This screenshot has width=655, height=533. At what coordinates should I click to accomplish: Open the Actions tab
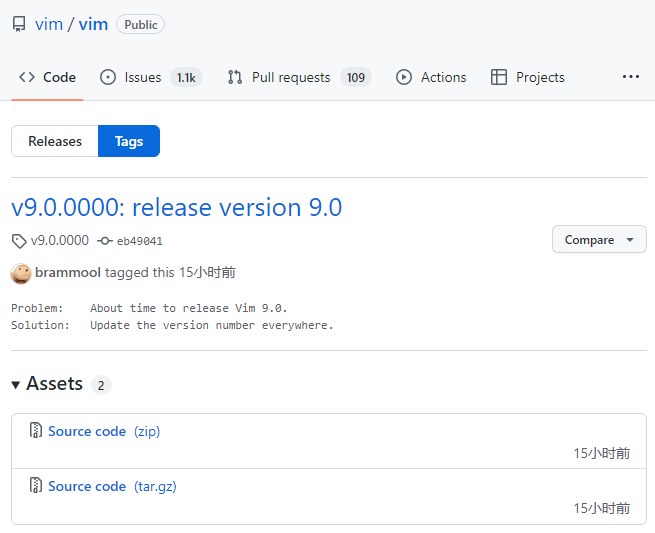[431, 77]
